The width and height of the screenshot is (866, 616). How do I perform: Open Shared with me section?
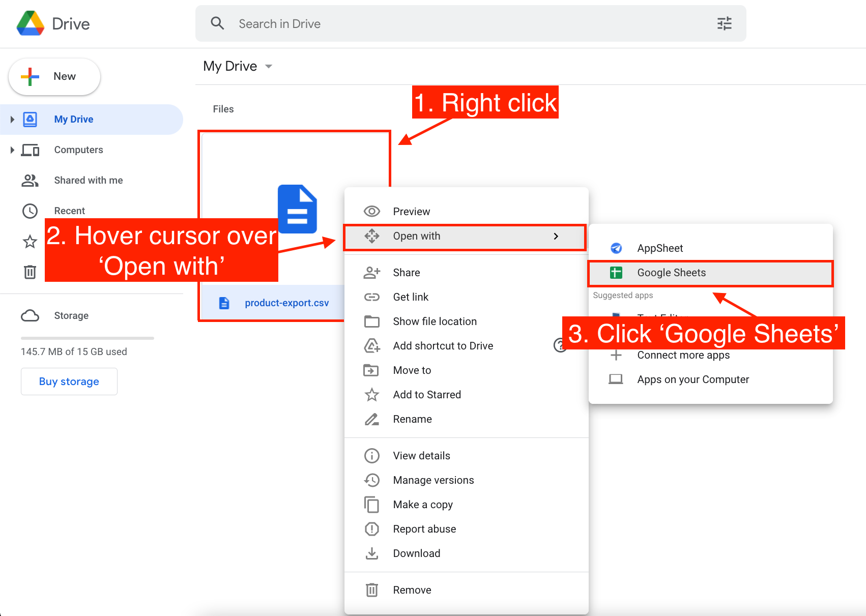89,181
